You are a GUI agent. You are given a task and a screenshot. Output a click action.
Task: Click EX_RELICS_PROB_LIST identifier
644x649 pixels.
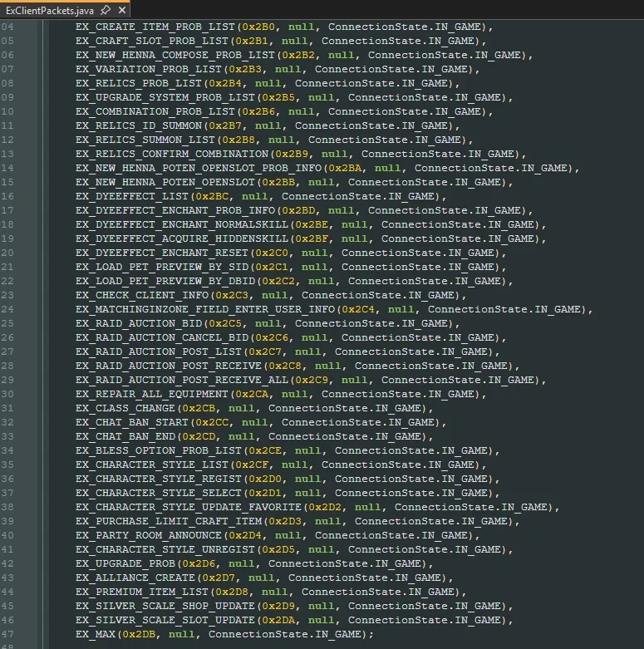point(139,83)
